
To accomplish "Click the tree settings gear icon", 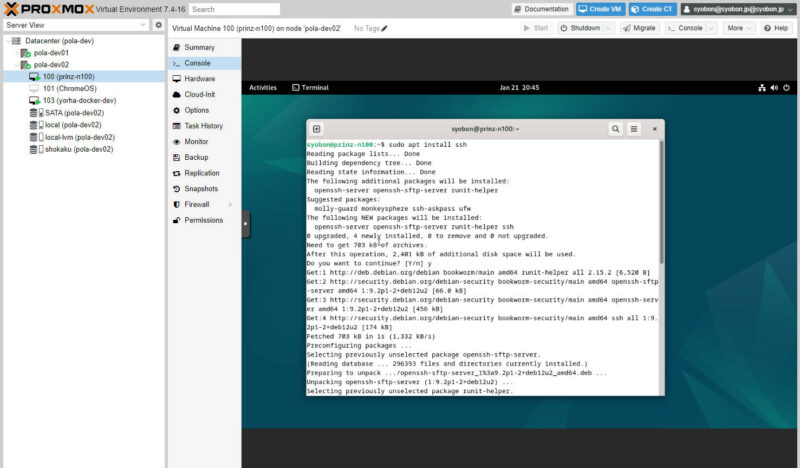I will coord(158,25).
